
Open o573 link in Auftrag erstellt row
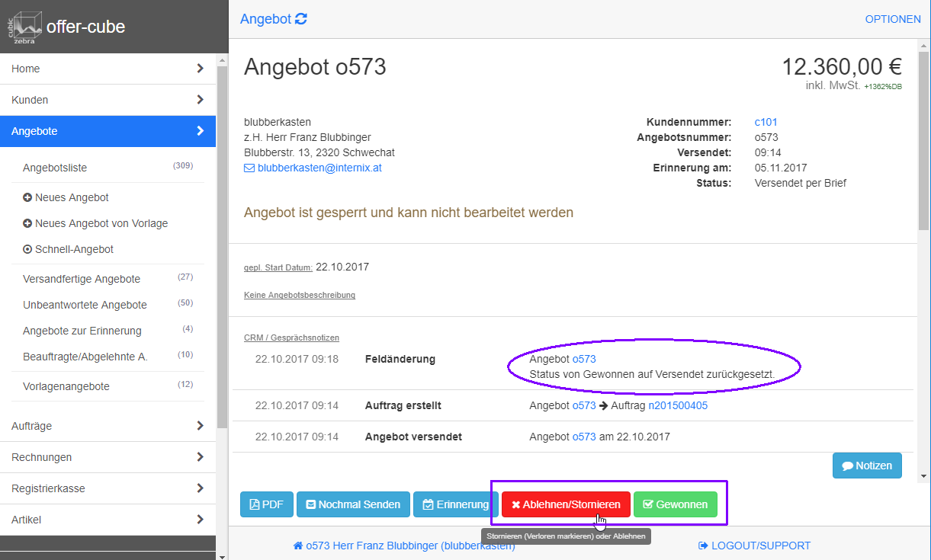584,406
